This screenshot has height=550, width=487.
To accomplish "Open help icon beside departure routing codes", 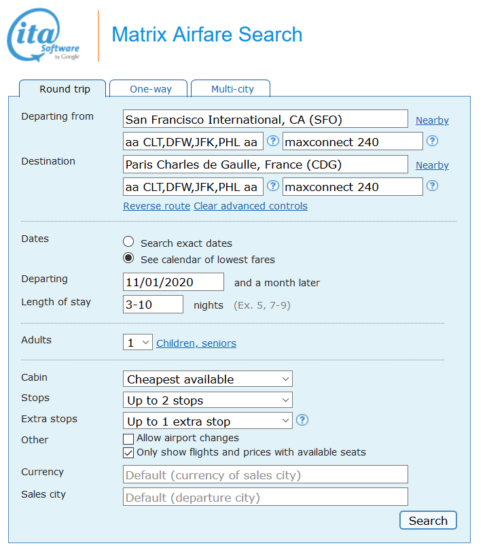I will pos(273,141).
